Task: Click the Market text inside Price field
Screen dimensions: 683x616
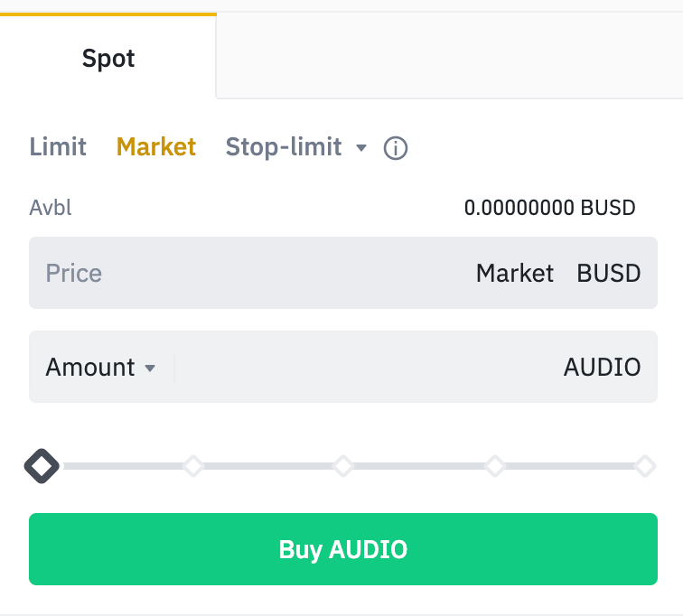Action: point(515,273)
